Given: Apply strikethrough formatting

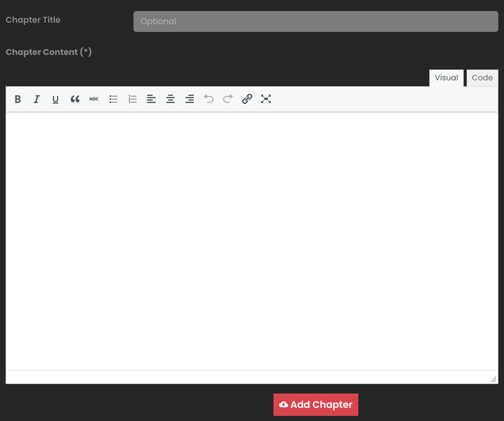Looking at the screenshot, I should (93, 99).
